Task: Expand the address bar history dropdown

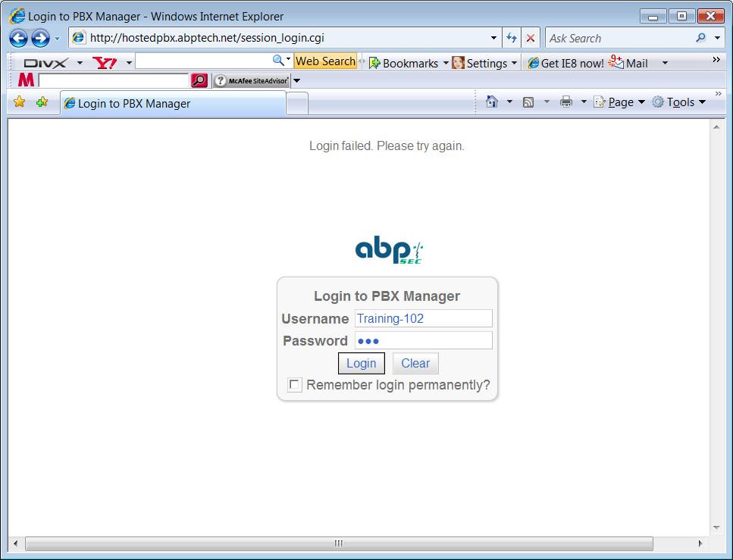Action: [x=493, y=38]
